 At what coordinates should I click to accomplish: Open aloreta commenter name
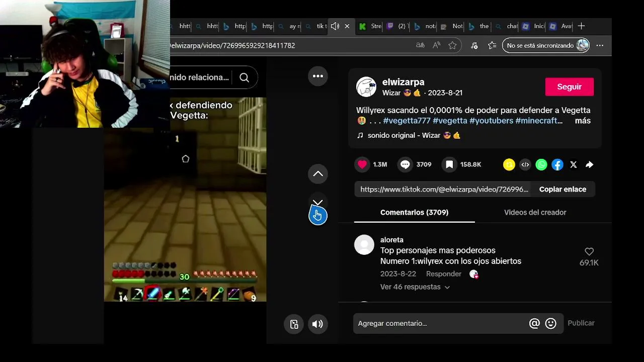tap(392, 240)
